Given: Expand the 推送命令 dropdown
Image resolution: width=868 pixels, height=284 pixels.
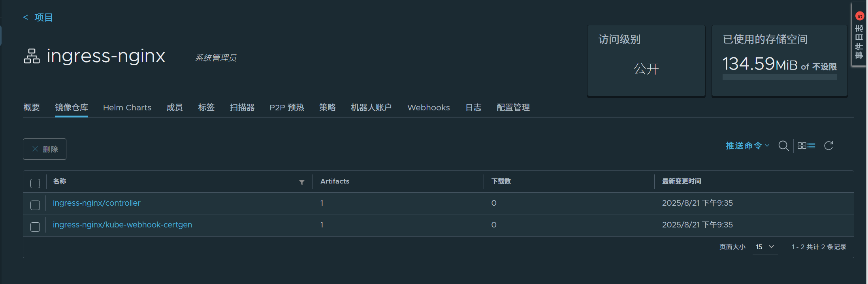Looking at the screenshot, I should pos(747,146).
